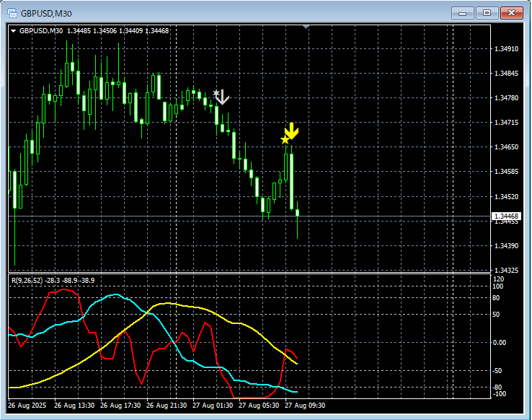
Task: Click the 1.34910 price scale label
Action: 506,49
